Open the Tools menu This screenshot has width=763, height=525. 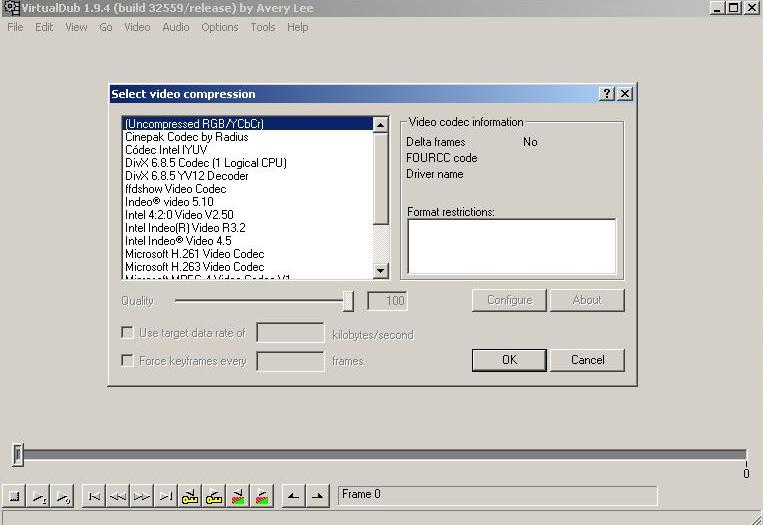[x=263, y=27]
